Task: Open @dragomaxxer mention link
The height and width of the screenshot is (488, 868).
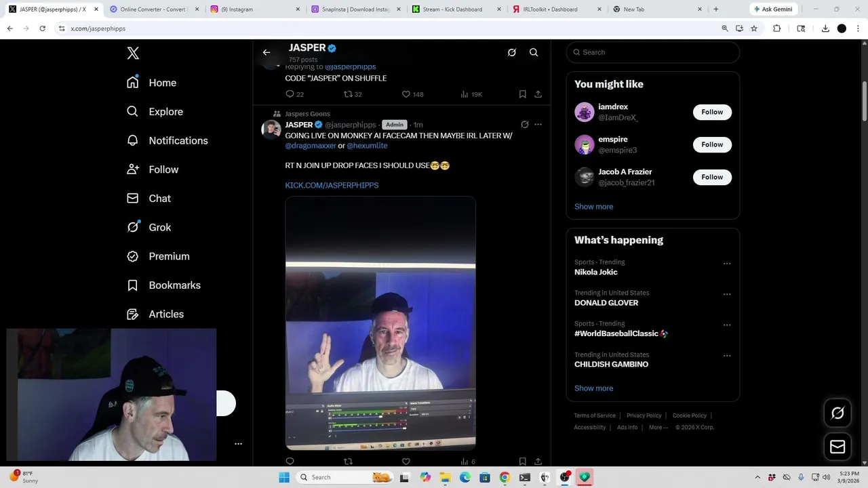Action: (311, 146)
